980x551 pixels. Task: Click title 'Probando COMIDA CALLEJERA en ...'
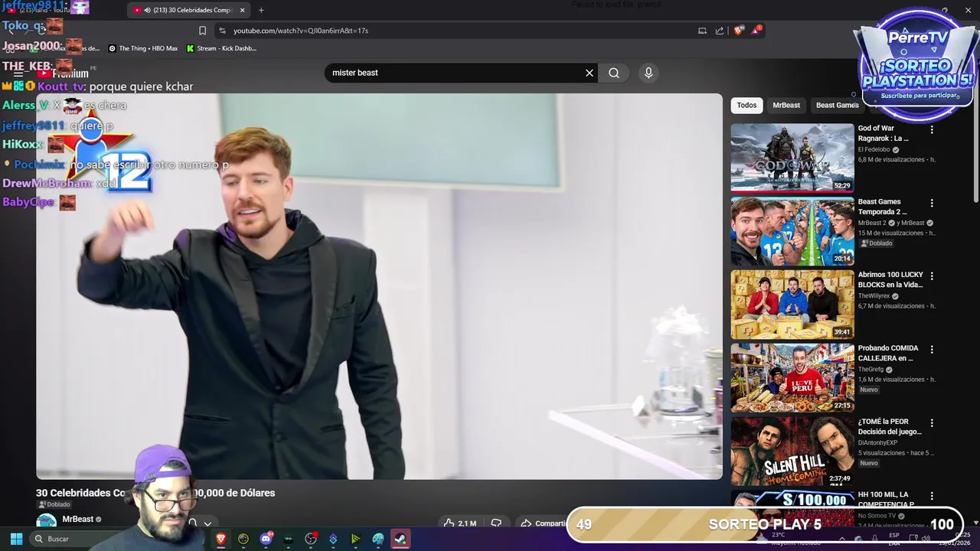[x=888, y=353]
